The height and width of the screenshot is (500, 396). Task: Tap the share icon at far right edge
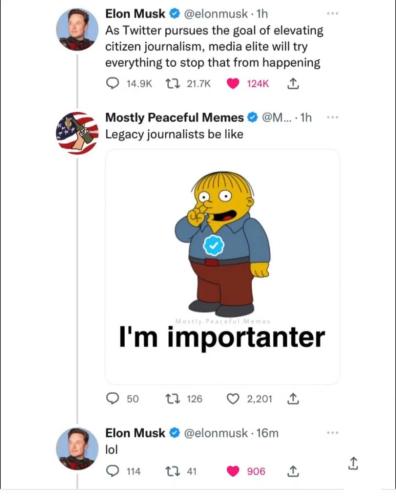(x=353, y=463)
